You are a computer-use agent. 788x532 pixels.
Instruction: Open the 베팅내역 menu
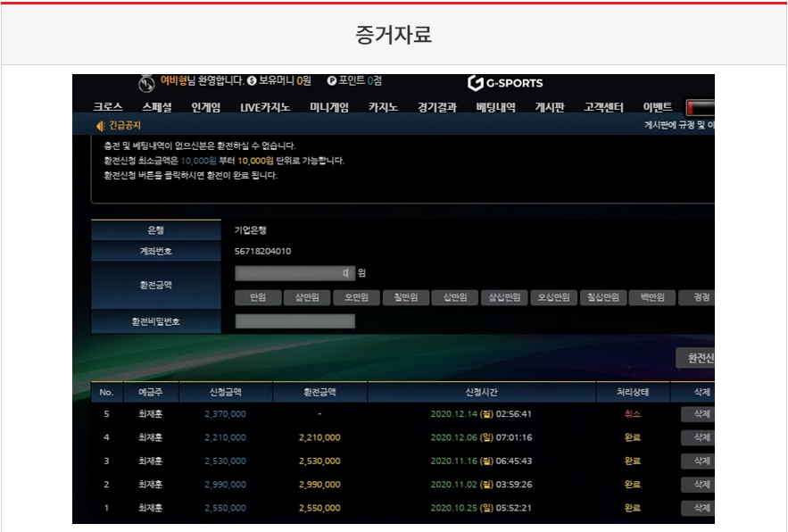(495, 107)
